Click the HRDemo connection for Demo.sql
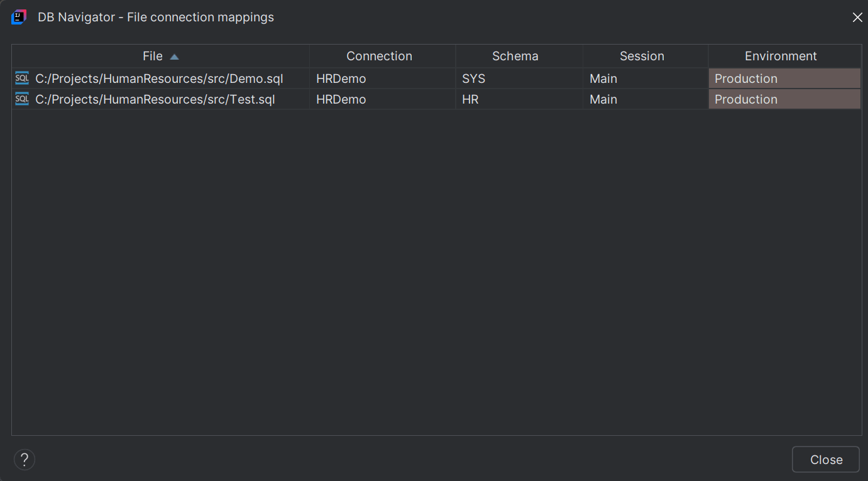 point(341,78)
